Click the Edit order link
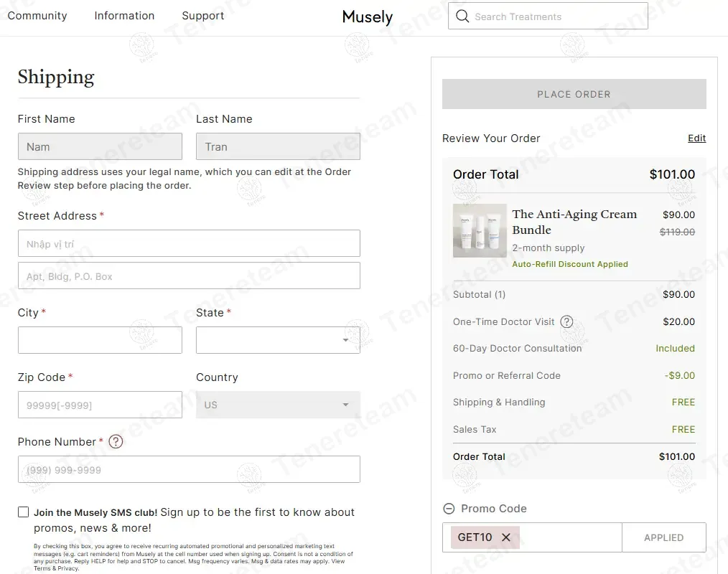The image size is (728, 574). click(x=696, y=138)
